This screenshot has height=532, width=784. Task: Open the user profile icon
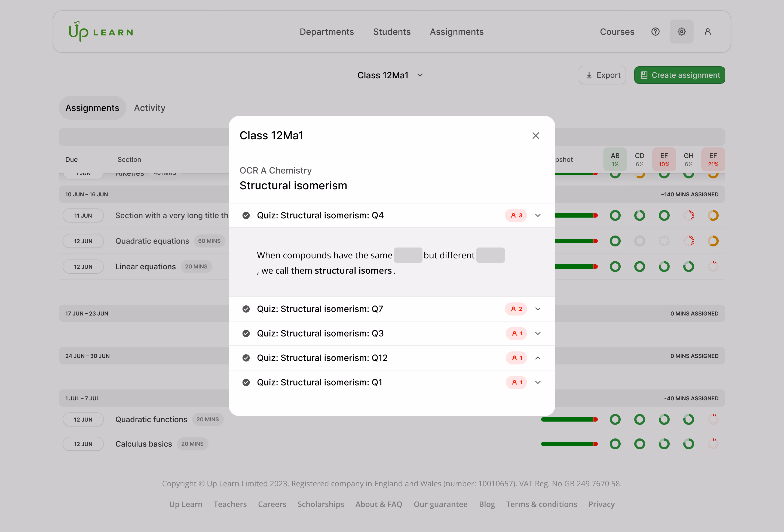[708, 32]
